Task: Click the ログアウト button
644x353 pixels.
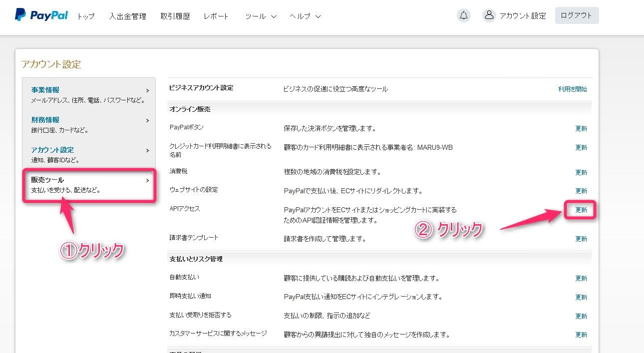Action: click(x=577, y=15)
